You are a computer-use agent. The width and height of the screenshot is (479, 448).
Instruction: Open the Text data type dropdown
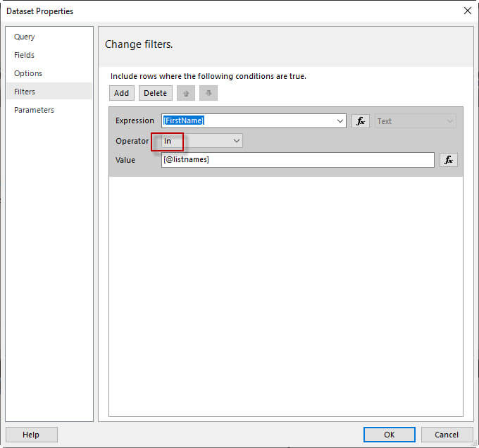(415, 121)
